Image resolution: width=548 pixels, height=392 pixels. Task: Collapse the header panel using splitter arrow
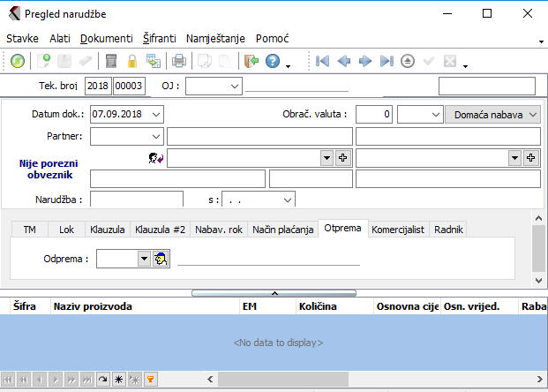(274, 291)
